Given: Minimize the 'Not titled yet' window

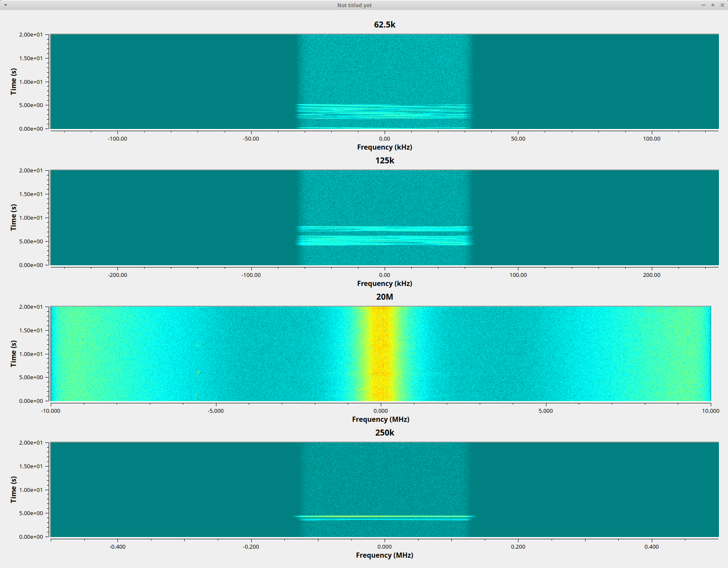Looking at the screenshot, I should 703,5.
